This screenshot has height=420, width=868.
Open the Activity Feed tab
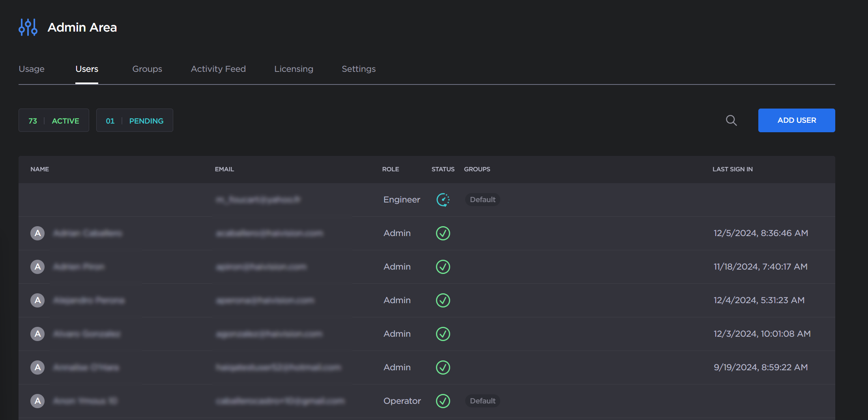218,69
